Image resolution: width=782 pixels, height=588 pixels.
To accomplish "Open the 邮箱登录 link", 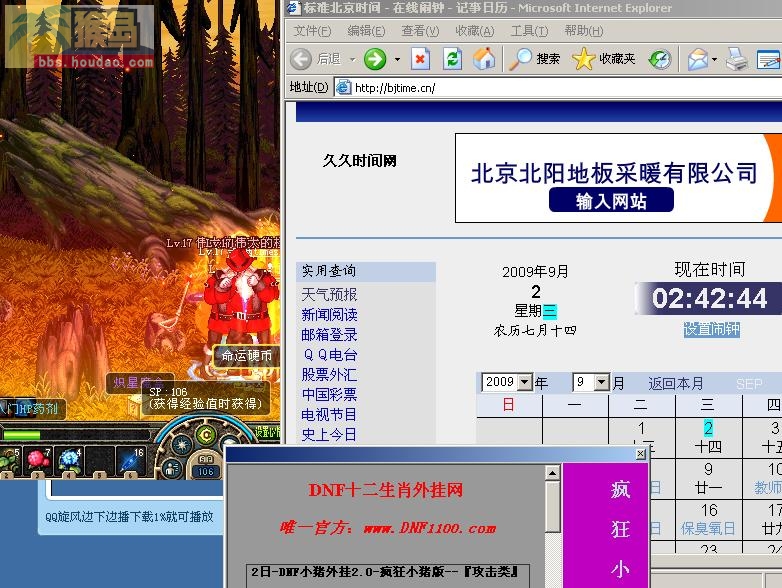I will 329,335.
